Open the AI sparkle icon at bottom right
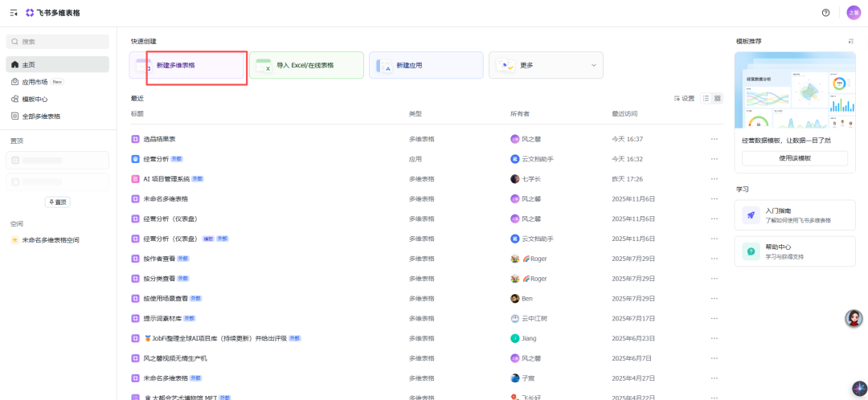The height and width of the screenshot is (400, 868). click(x=858, y=388)
